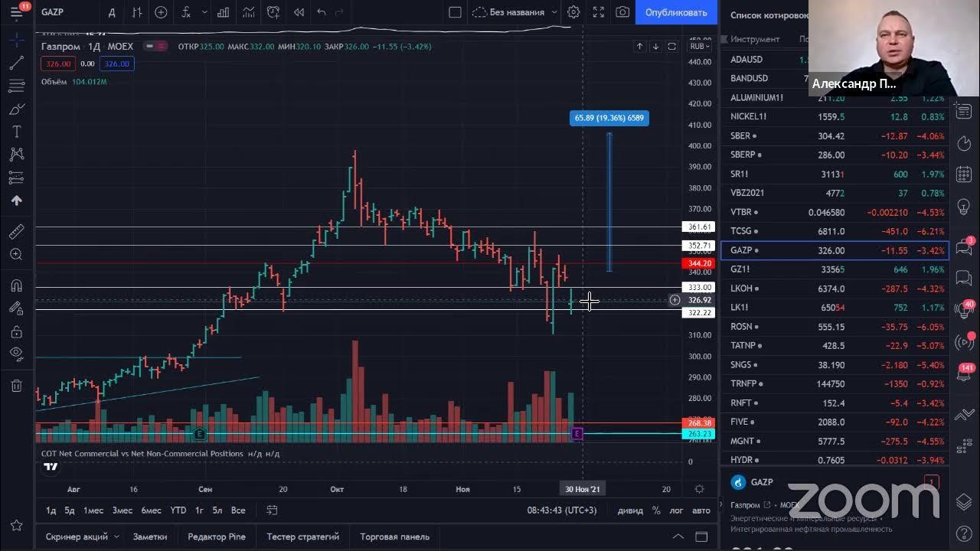The image size is (980, 551).
Task: Toggle stay in drawing mode lock
Action: (16, 308)
